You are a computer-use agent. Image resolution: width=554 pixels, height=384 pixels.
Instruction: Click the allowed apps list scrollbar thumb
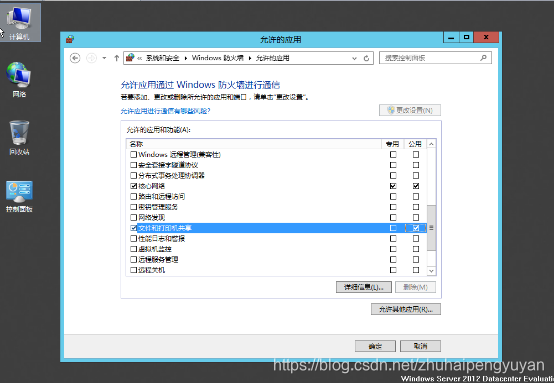(431, 228)
